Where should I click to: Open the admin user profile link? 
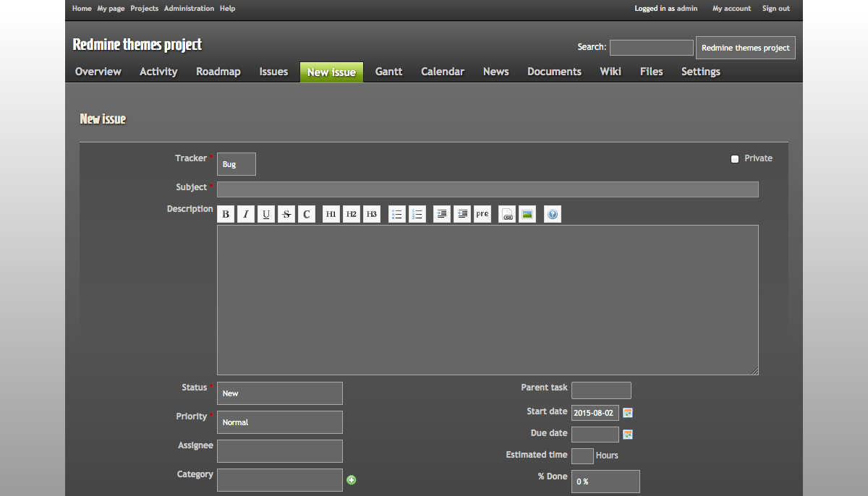point(687,9)
